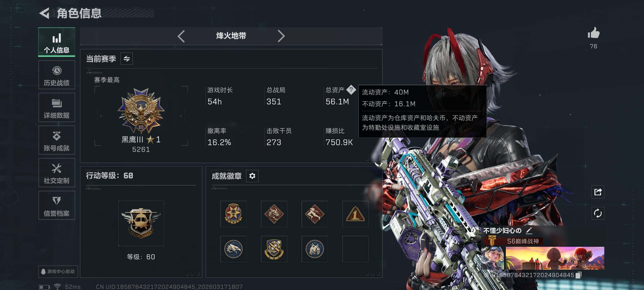Copy the player ID number

pos(579,275)
